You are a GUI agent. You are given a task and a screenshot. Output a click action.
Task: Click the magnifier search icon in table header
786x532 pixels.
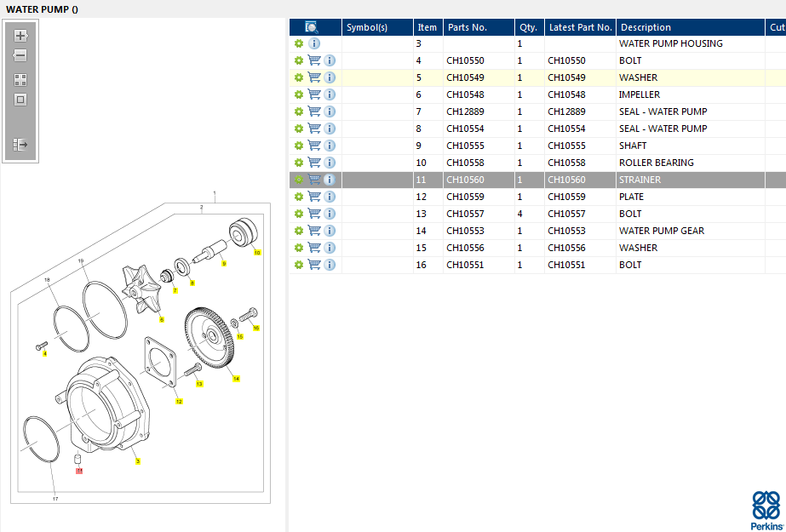[312, 27]
